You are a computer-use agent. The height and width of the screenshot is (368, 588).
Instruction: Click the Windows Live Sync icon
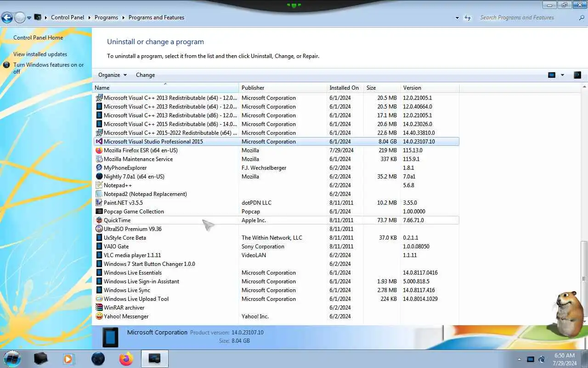tap(99, 290)
